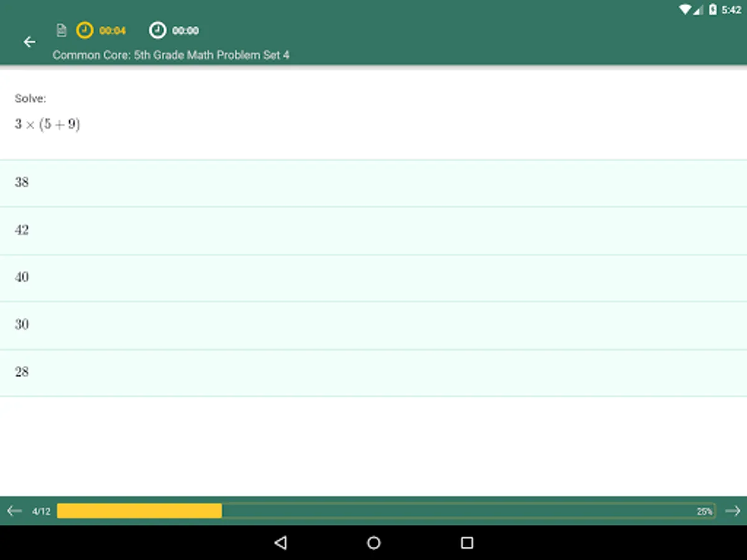Tap the 3 × (5 + 9) expression
Image resolution: width=747 pixels, height=560 pixels.
(x=47, y=124)
